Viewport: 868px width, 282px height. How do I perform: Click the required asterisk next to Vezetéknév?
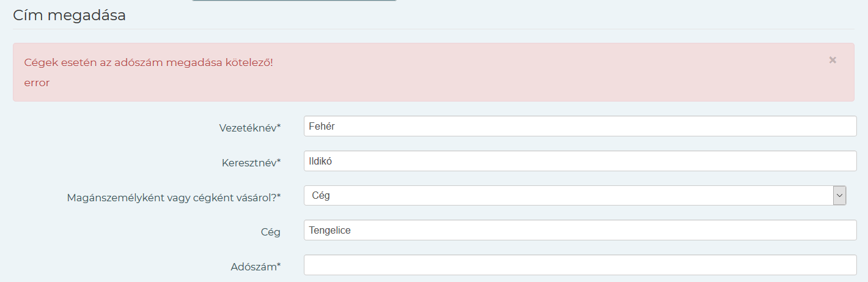[x=279, y=126]
